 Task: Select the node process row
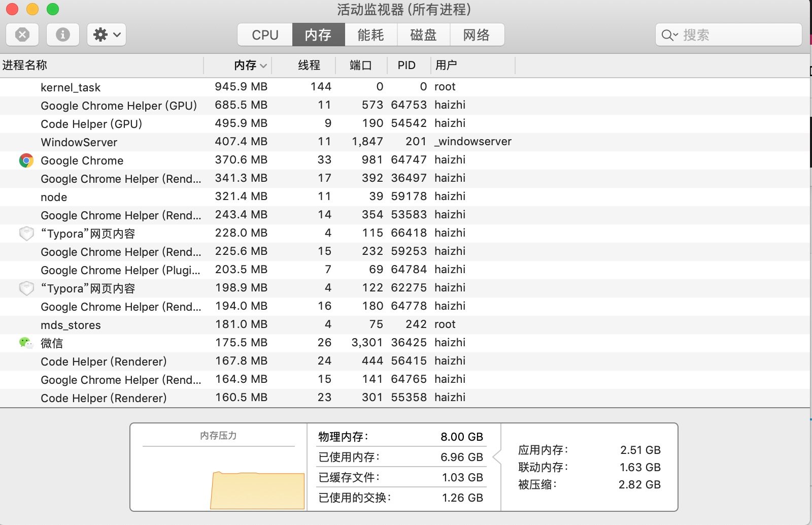(405, 196)
